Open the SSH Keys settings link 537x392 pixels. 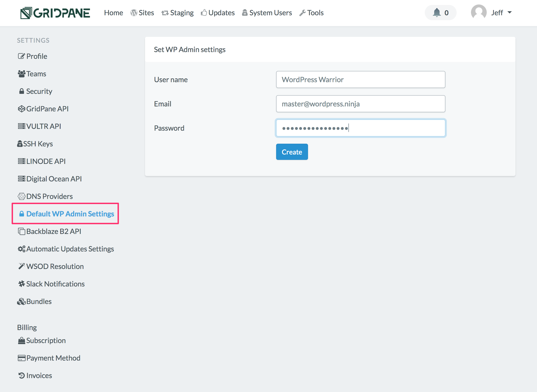coord(38,144)
